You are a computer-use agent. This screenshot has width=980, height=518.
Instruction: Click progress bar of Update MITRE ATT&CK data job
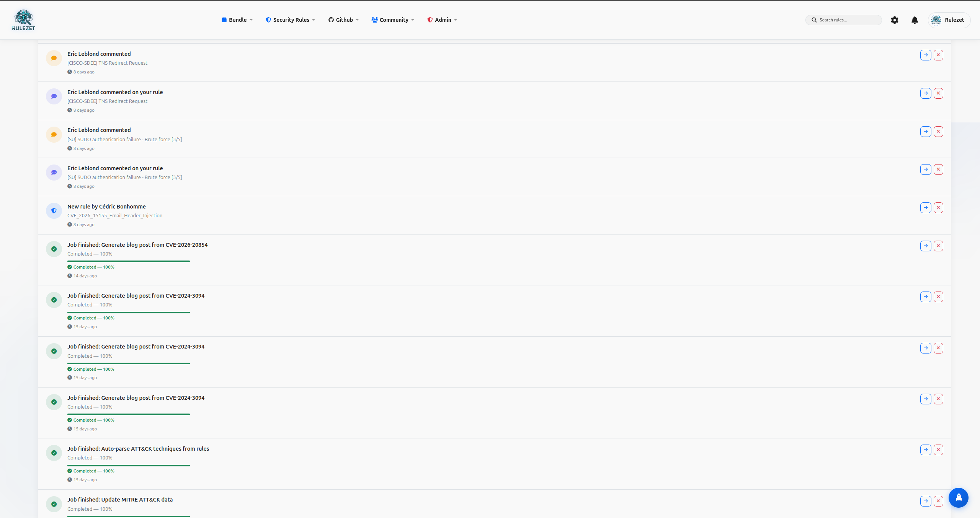pyautogui.click(x=129, y=516)
